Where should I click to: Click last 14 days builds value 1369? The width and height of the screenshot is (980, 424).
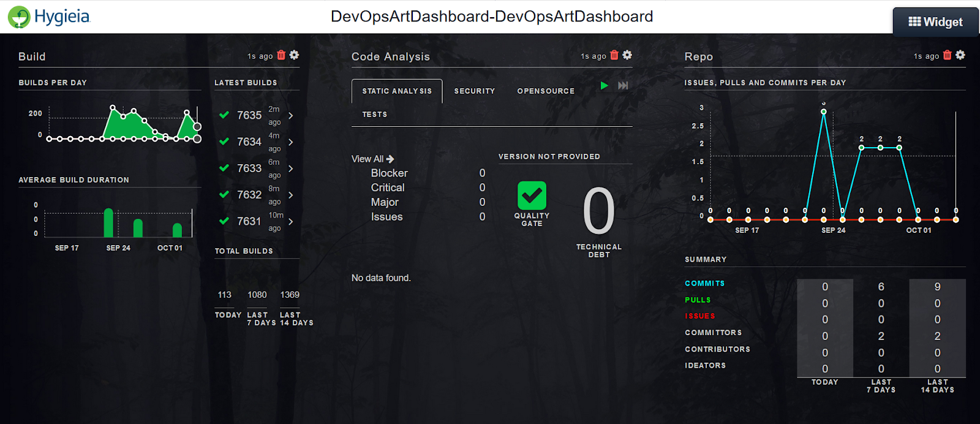pyautogui.click(x=290, y=295)
